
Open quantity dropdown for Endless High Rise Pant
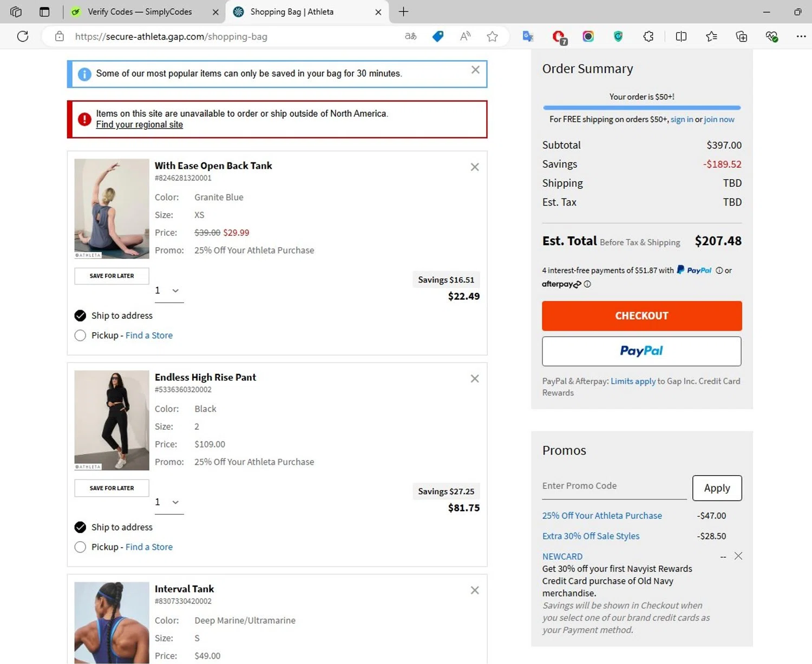pos(169,502)
